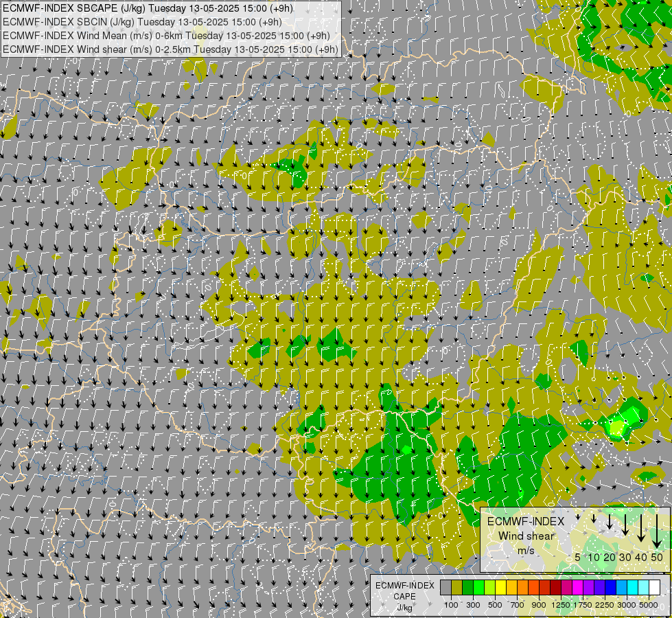This screenshot has height=618, width=672.
Task: Click the '1750' tick value on CAPE scale
Action: click(x=583, y=605)
